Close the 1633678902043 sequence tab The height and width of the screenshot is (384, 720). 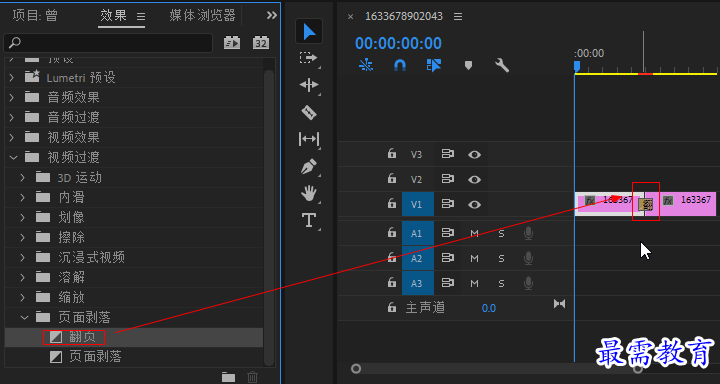pyautogui.click(x=350, y=17)
